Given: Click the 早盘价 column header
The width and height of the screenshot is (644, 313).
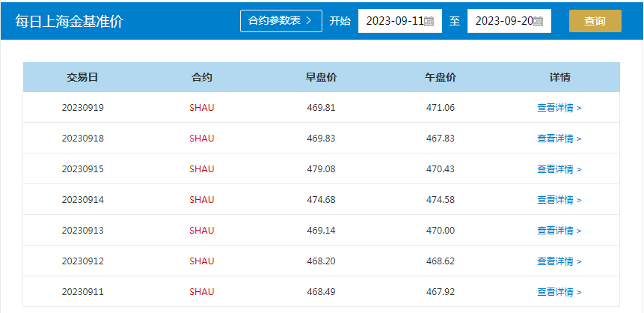Looking at the screenshot, I should coord(321,77).
